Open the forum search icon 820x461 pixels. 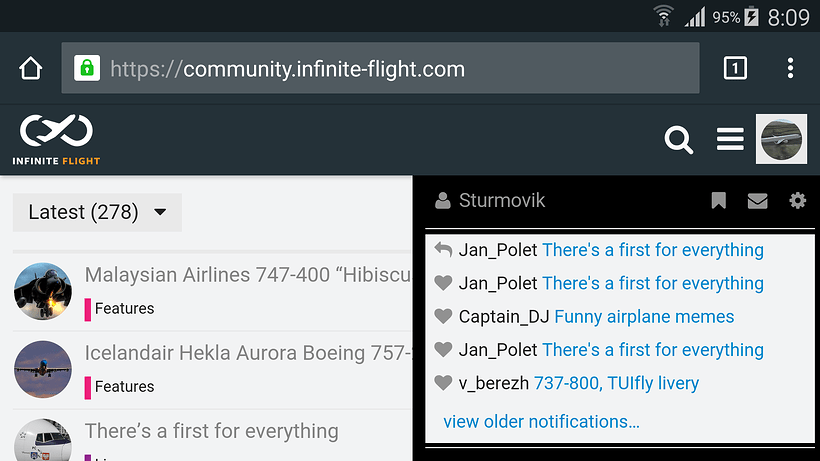(x=679, y=140)
